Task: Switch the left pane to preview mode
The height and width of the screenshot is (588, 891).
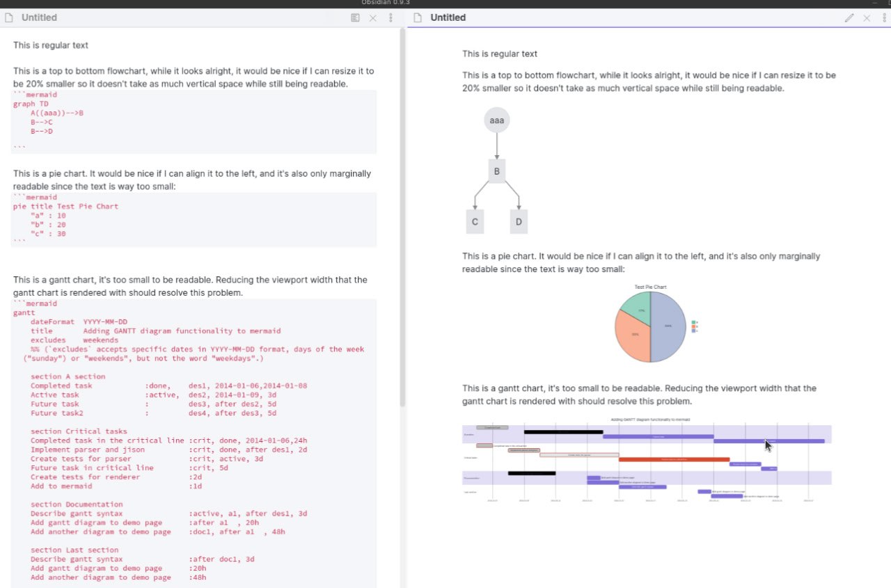Action: [x=355, y=18]
